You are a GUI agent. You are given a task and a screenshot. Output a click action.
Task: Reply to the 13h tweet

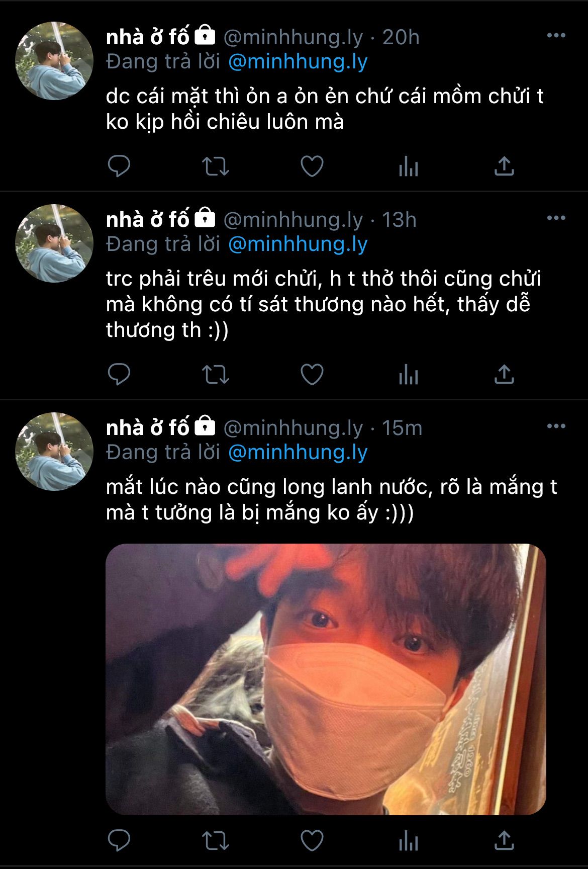click(x=119, y=375)
